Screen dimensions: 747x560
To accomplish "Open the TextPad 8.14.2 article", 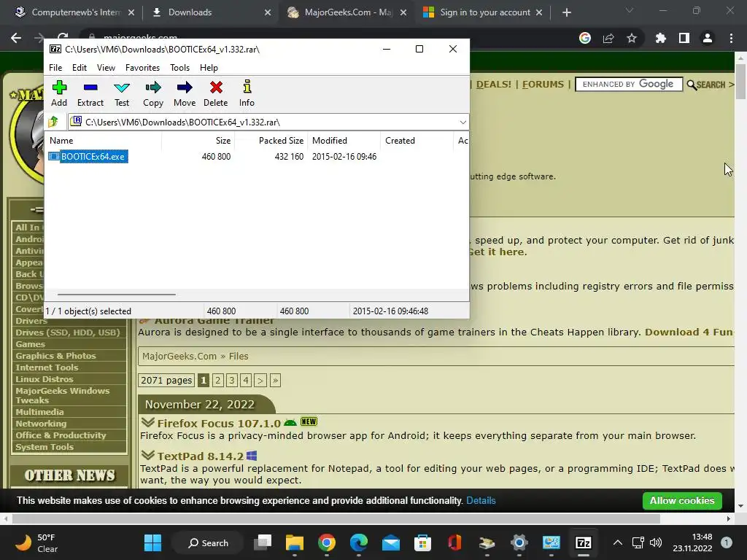I will (x=200, y=456).
